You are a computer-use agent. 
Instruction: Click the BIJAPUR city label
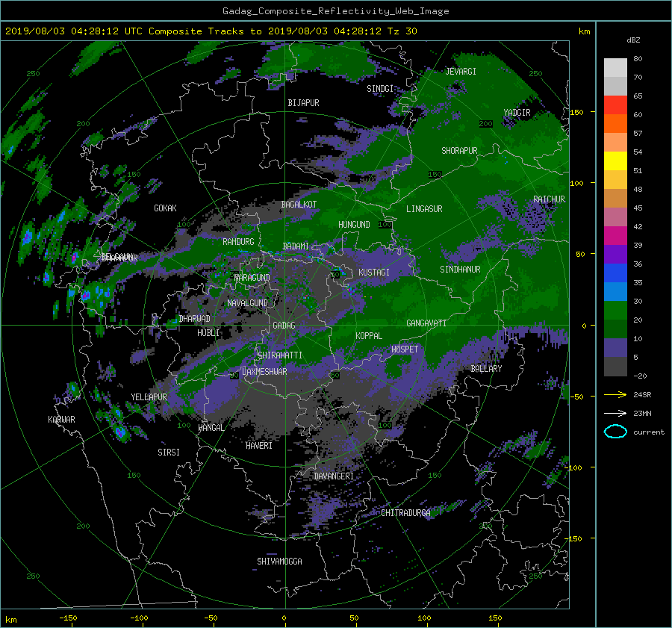(x=303, y=103)
